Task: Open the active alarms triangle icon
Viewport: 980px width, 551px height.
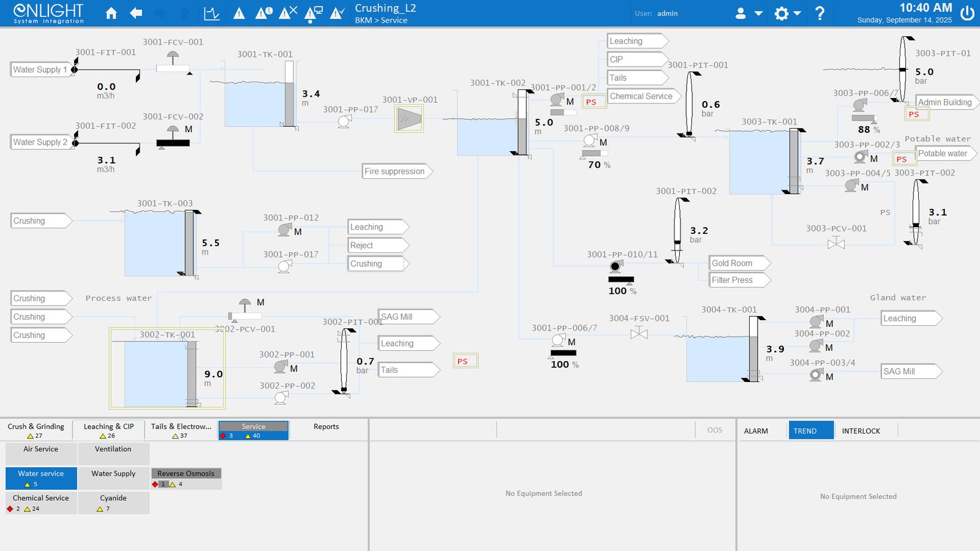Action: [239, 13]
